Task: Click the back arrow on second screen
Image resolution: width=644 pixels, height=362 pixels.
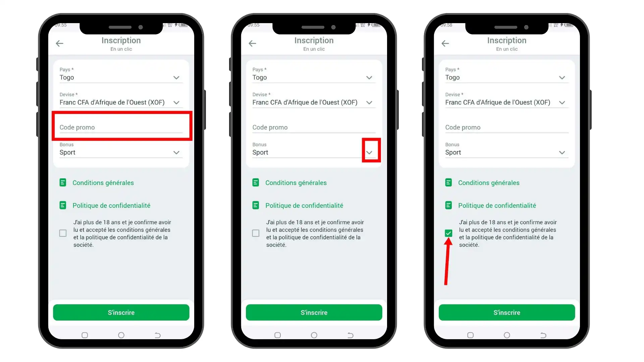Action: (252, 43)
